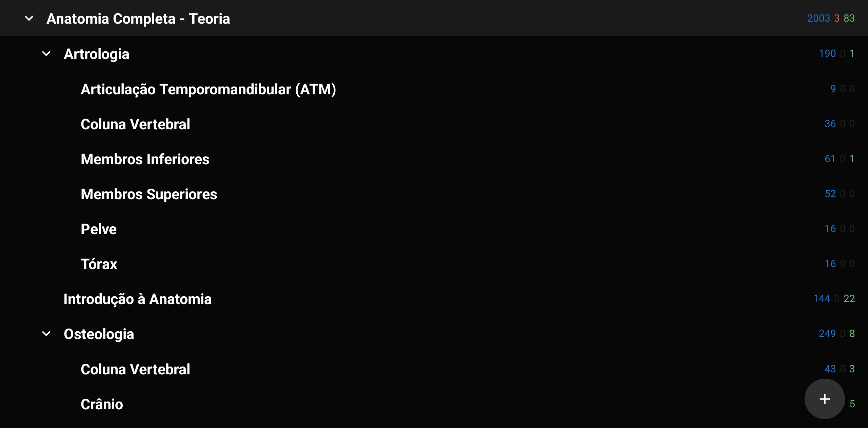
Task: Open Coluna Vertebral under Artrologia
Action: click(434, 124)
